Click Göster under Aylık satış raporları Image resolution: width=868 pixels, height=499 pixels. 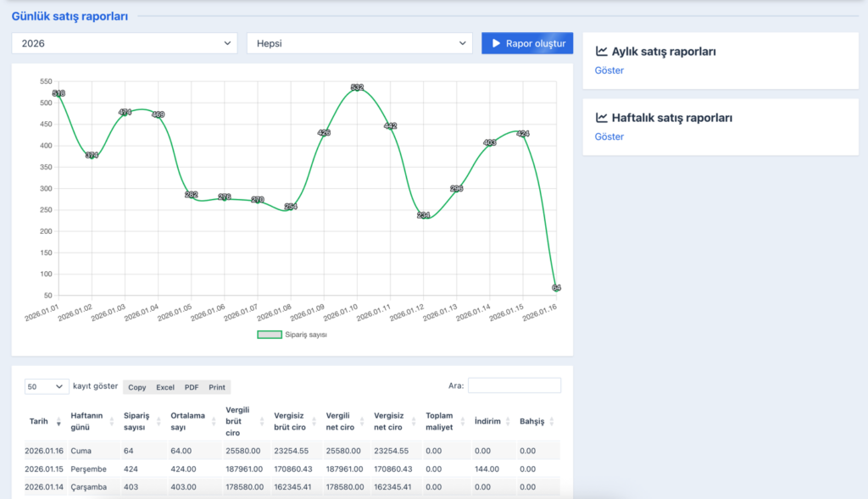[609, 70]
